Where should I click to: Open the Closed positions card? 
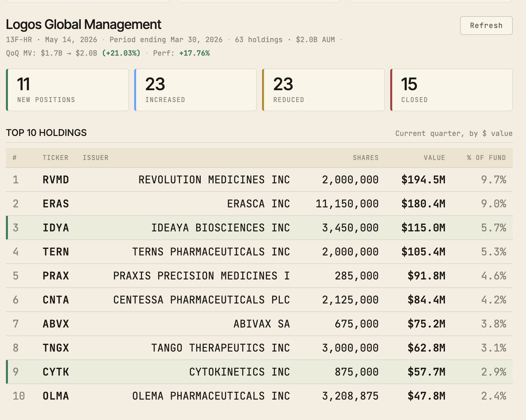(x=451, y=90)
